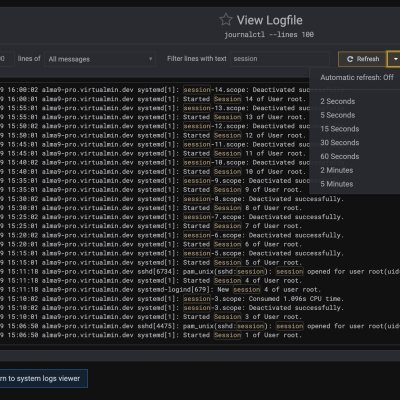Click the favorite star icon beside View Logfile
Image resolution: width=400 pixels, height=400 pixels.
point(226,20)
